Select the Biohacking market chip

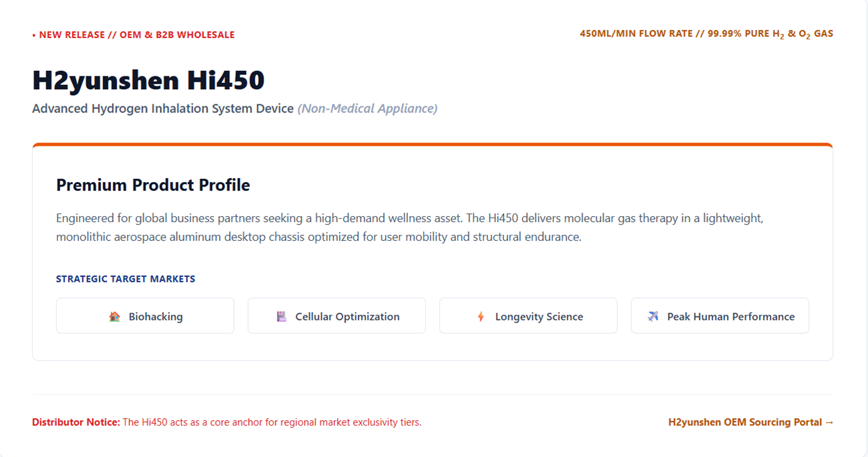tap(145, 316)
